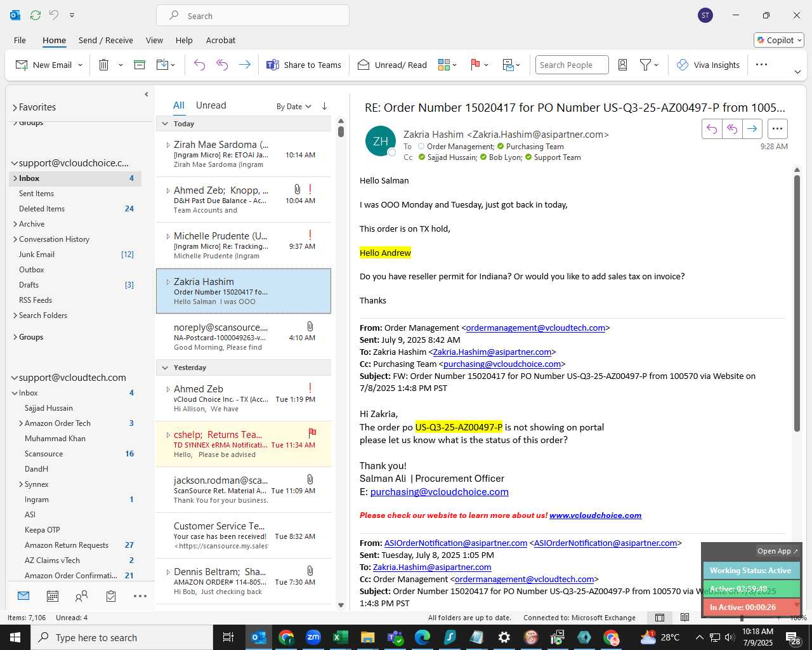
Task: Open the Junk Email folder
Action: [37, 255]
